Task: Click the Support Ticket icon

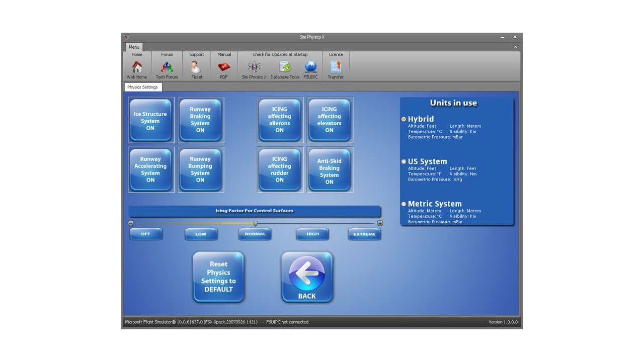Action: tap(196, 67)
